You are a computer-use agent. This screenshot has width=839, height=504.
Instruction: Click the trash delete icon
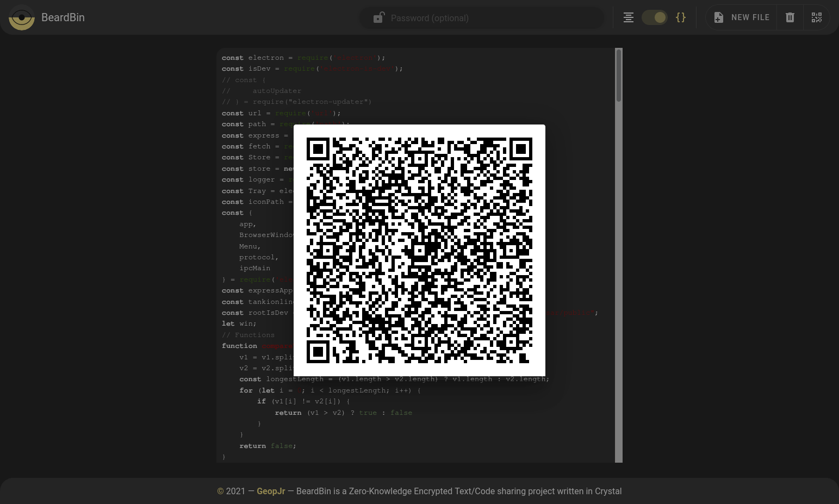790,17
